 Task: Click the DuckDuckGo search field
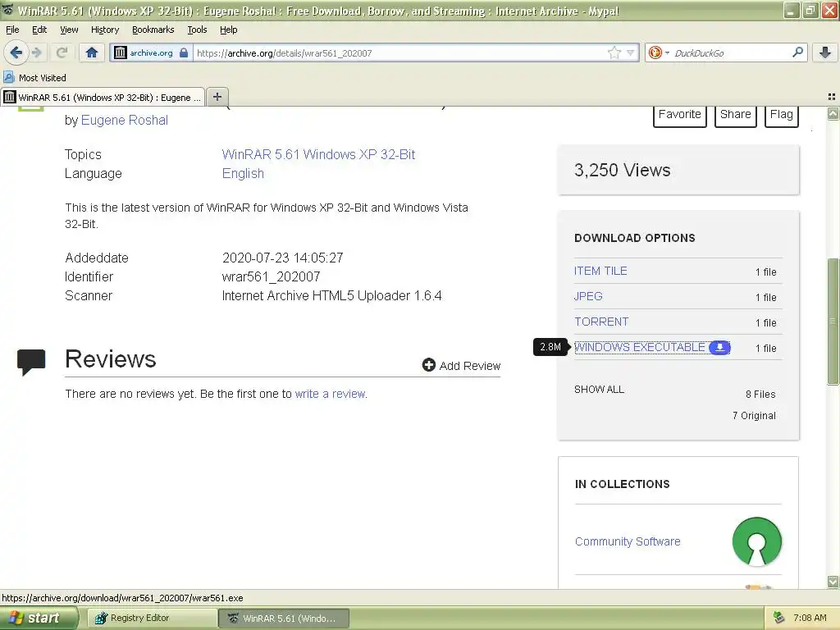pyautogui.click(x=730, y=53)
